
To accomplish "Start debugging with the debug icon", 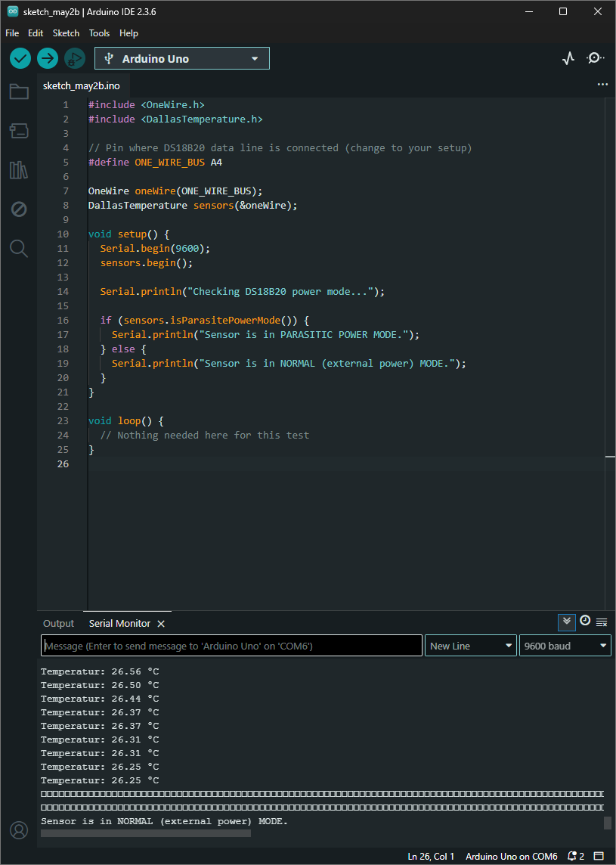I will click(75, 58).
